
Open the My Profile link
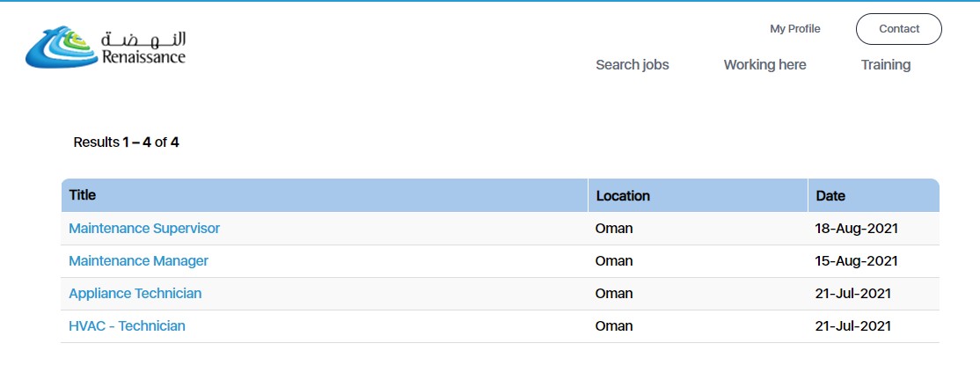[795, 29]
